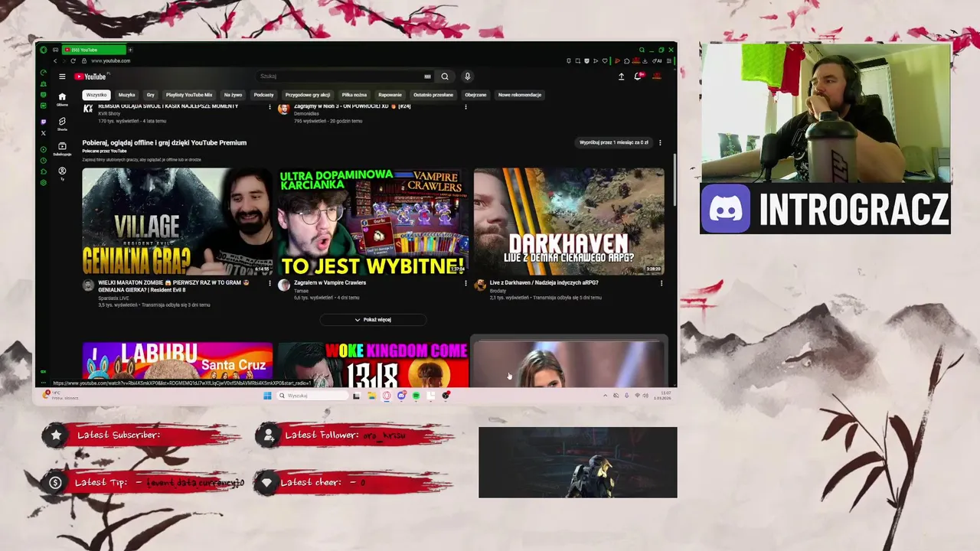Image resolution: width=980 pixels, height=551 pixels.
Task: Select the Ostatnio przesłane chip
Action: coord(433,95)
